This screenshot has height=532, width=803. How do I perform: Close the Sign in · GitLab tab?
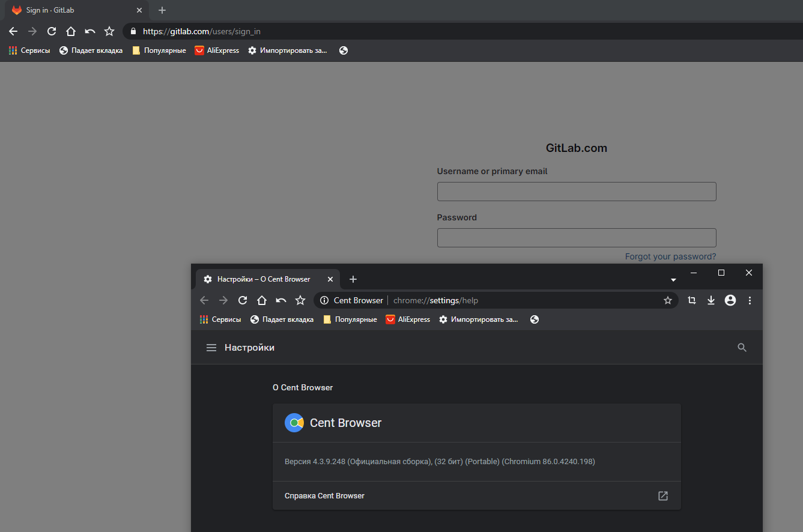139,10
